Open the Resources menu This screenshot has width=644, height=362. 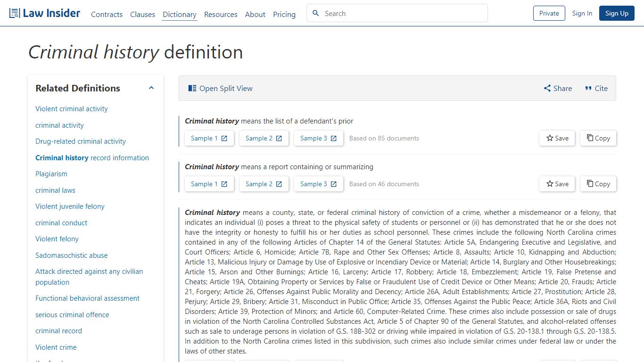pyautogui.click(x=221, y=14)
